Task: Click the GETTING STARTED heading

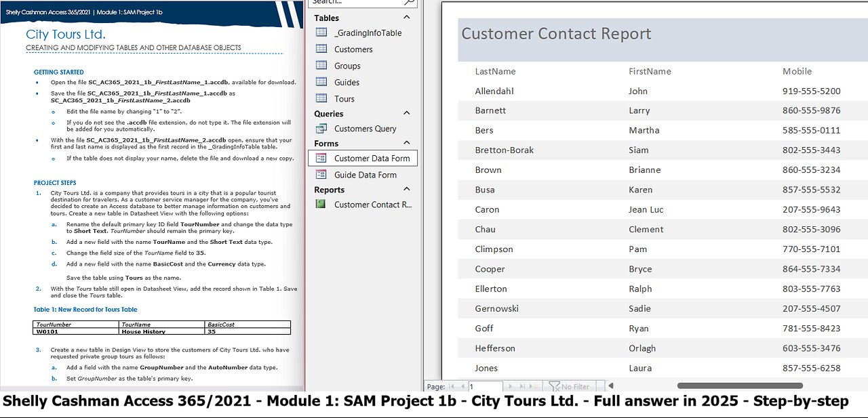Action: (x=59, y=72)
